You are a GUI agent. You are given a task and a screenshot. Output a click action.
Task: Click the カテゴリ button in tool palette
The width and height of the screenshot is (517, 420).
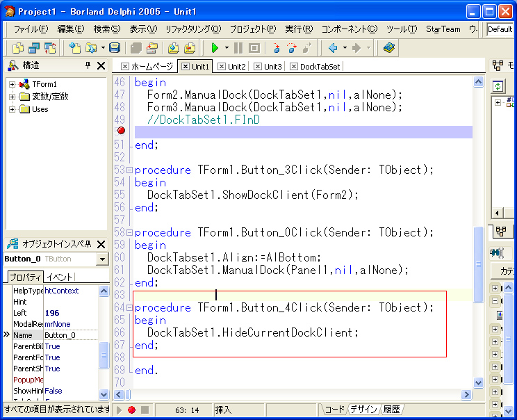(502, 271)
